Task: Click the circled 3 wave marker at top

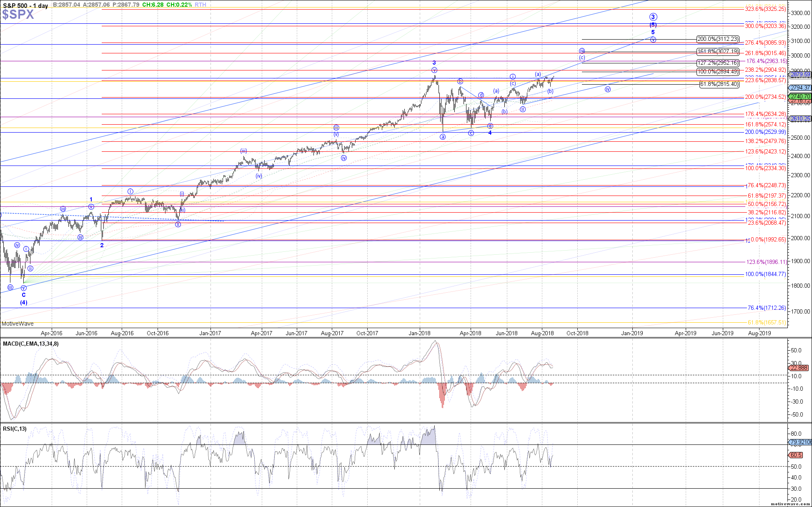Action: pyautogui.click(x=653, y=17)
